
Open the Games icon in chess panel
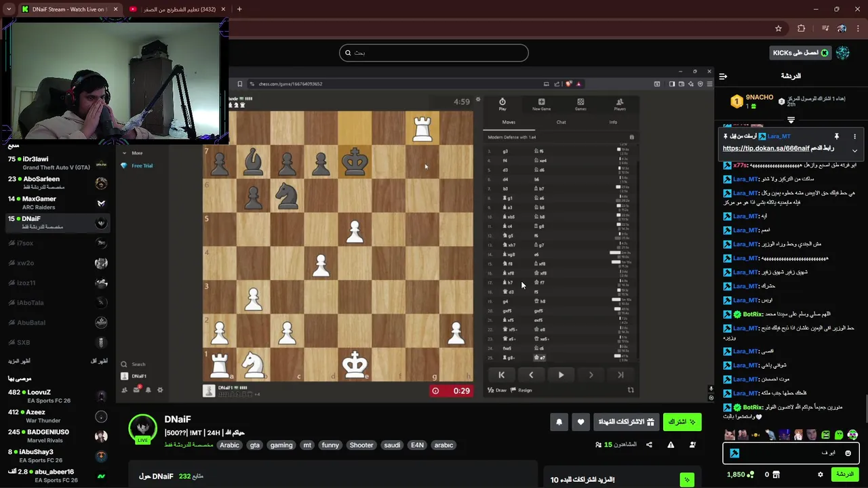580,104
